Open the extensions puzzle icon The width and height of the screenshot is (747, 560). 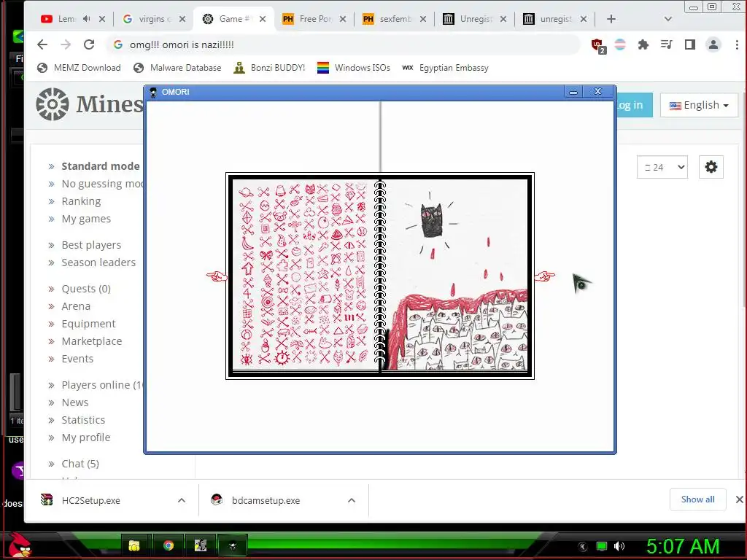pos(643,44)
